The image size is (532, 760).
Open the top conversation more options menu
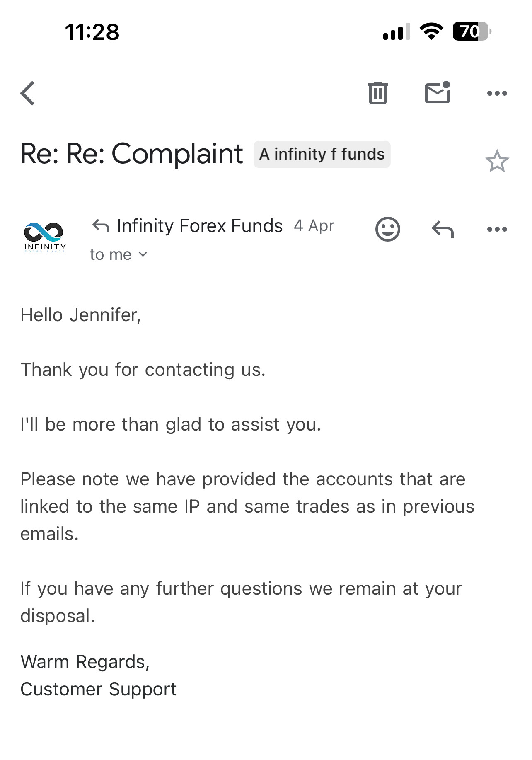pyautogui.click(x=497, y=93)
